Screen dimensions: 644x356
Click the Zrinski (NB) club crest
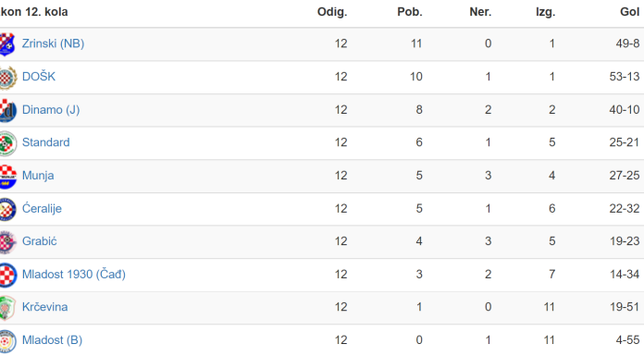[7, 44]
